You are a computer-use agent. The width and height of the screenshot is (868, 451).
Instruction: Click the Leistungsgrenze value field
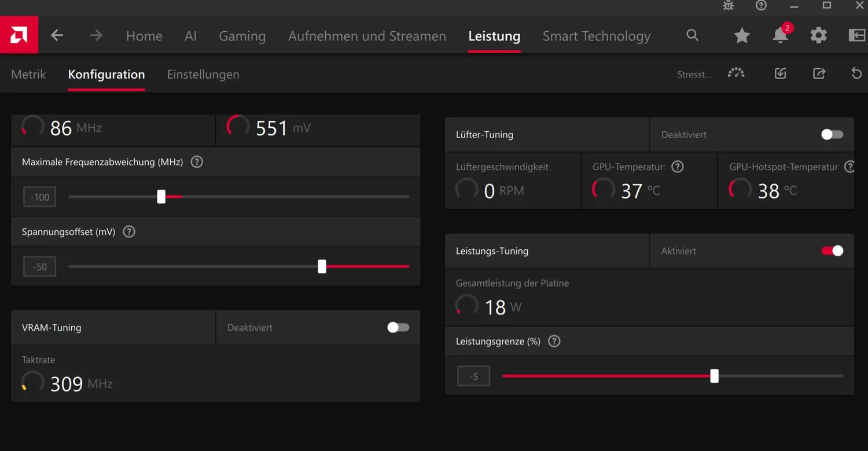473,376
